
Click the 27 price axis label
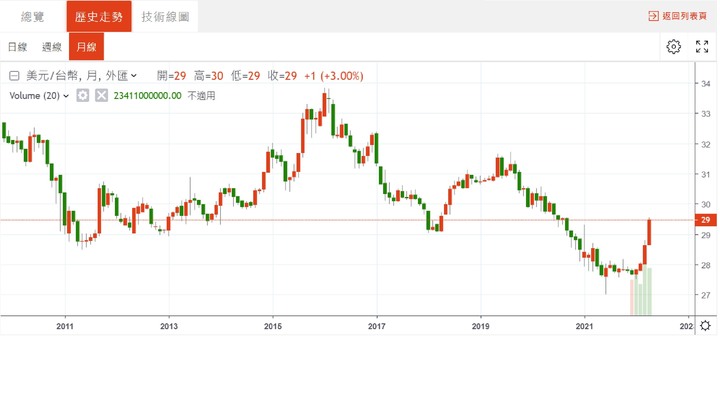(x=705, y=295)
